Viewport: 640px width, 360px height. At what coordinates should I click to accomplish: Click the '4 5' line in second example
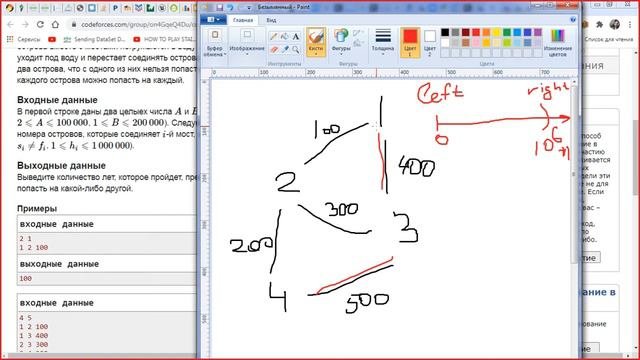[x=25, y=318]
